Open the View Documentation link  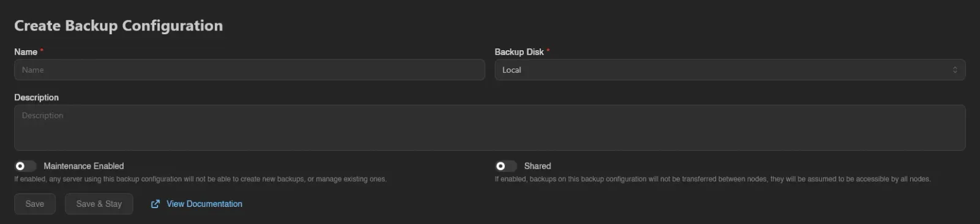click(204, 204)
